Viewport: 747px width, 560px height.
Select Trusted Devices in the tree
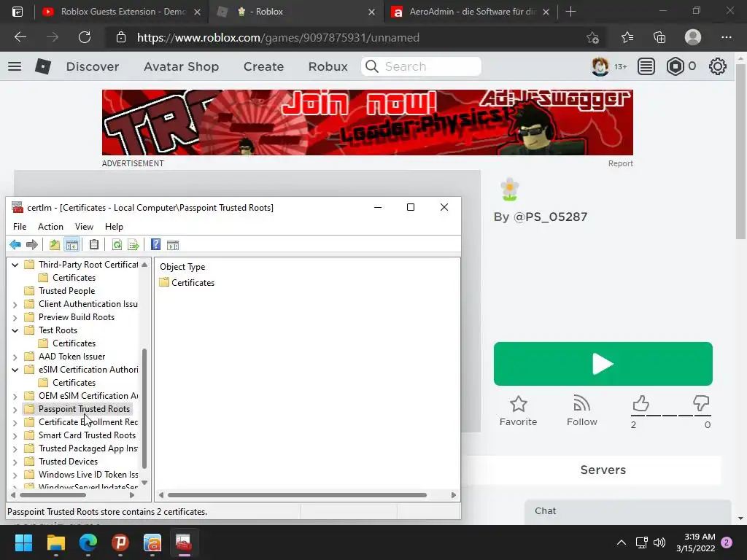coord(68,462)
